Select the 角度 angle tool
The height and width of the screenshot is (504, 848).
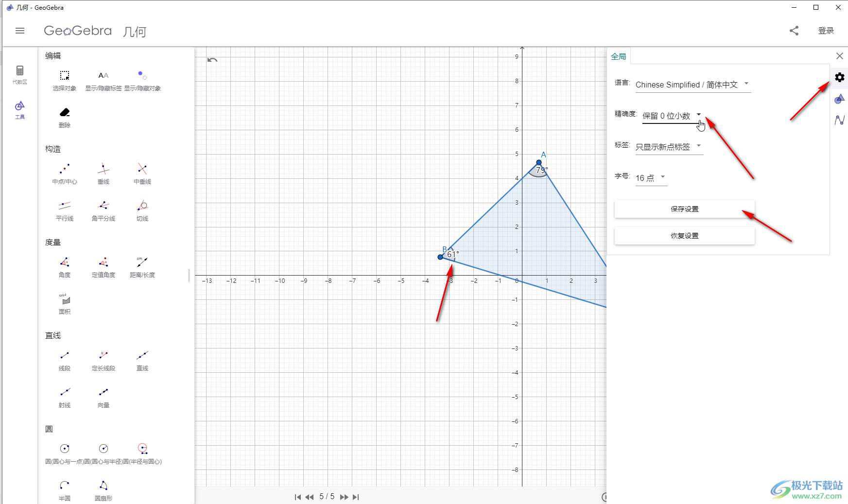(x=65, y=267)
